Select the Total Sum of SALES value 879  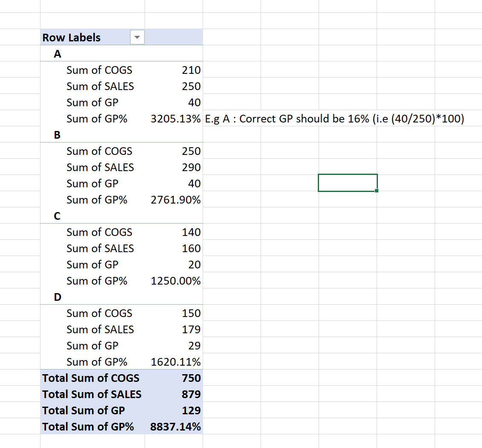click(193, 394)
